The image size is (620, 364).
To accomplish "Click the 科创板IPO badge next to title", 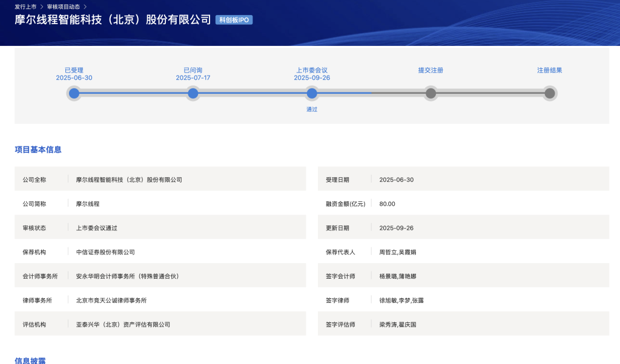I will coord(234,20).
